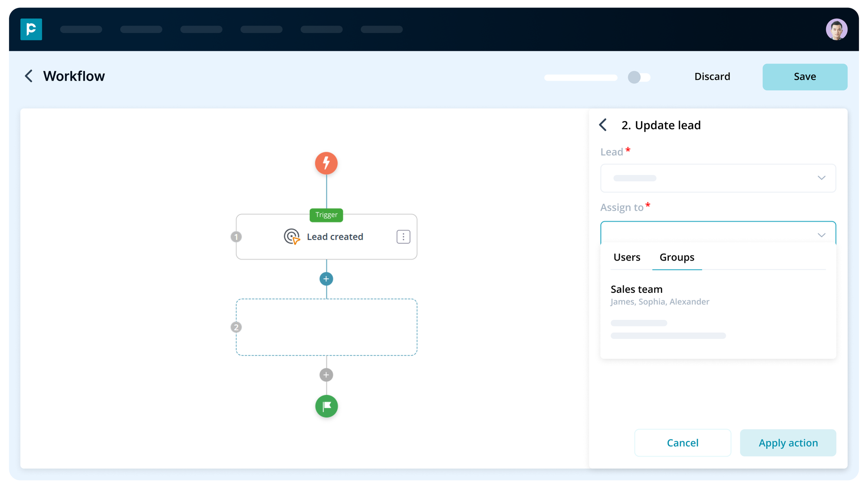The width and height of the screenshot is (868, 488).
Task: Click the orange lightning bolt trigger icon
Action: [326, 163]
